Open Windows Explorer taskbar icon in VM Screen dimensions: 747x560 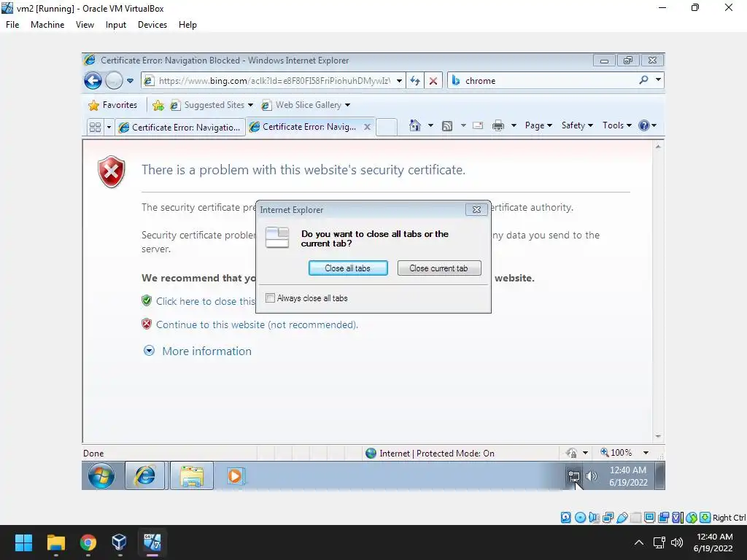(x=192, y=475)
